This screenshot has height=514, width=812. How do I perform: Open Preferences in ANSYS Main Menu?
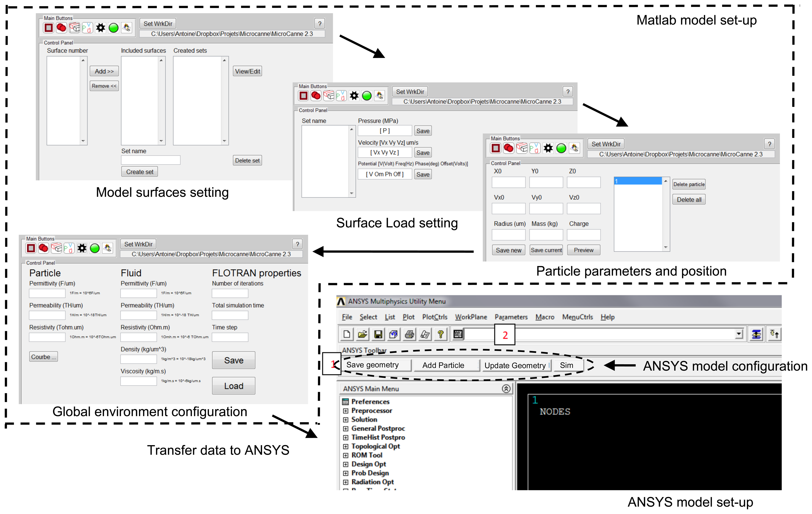point(370,402)
